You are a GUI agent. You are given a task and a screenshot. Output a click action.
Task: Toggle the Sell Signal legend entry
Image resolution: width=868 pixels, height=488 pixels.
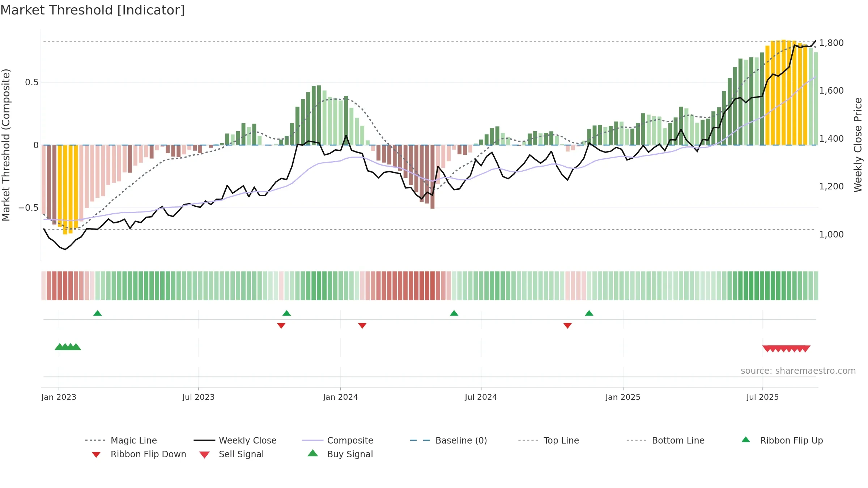(x=231, y=454)
